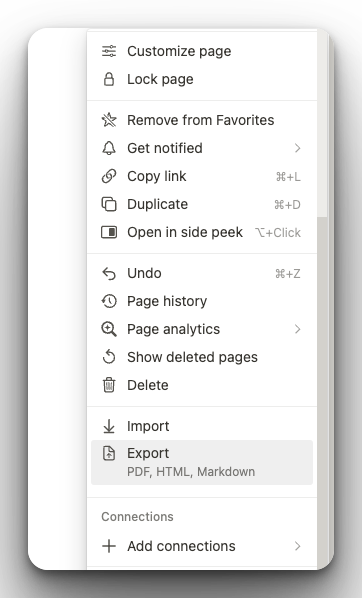Click the side peek panel icon
The image size is (362, 598).
coord(109,232)
